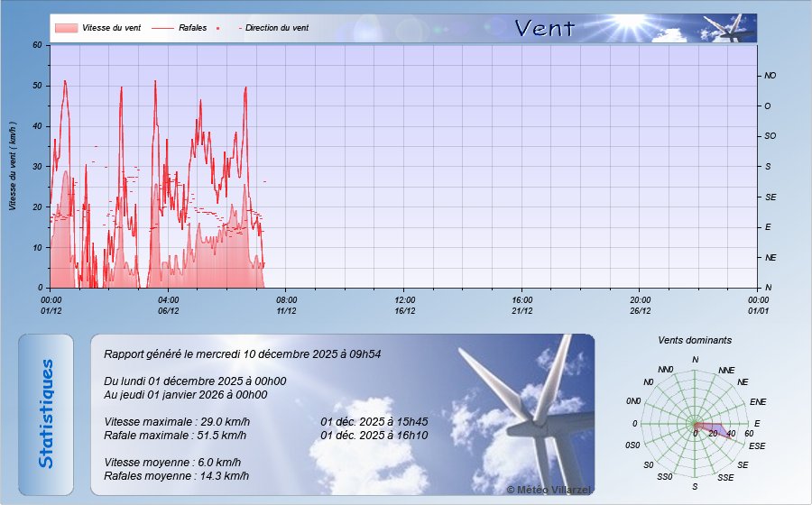Click the Rapport généré date line
Screen dimensions: 812x505
(x=242, y=353)
